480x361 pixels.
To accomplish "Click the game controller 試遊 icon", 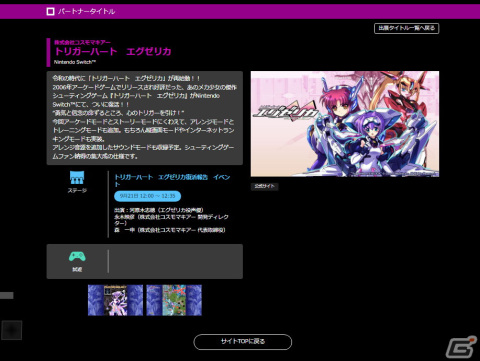I will tap(77, 256).
